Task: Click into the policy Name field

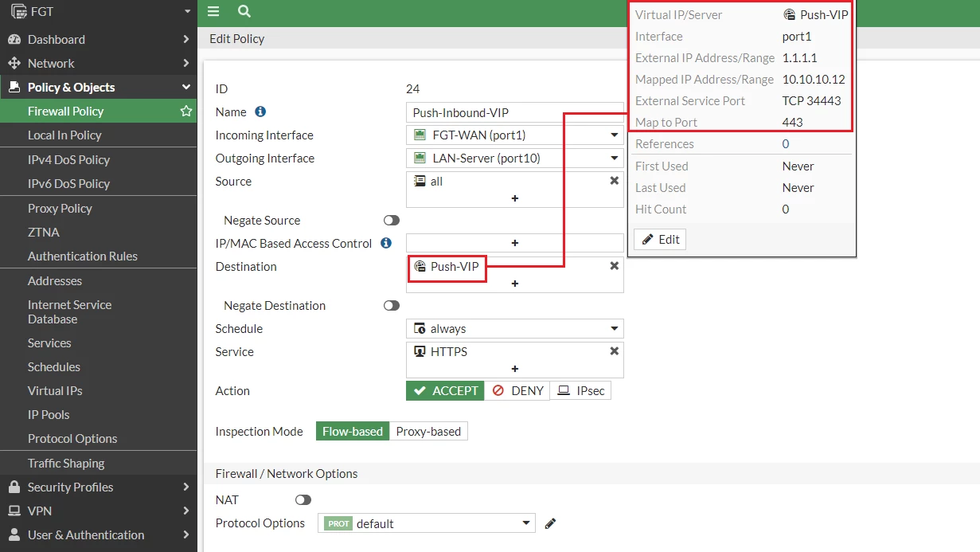Action: pos(515,113)
